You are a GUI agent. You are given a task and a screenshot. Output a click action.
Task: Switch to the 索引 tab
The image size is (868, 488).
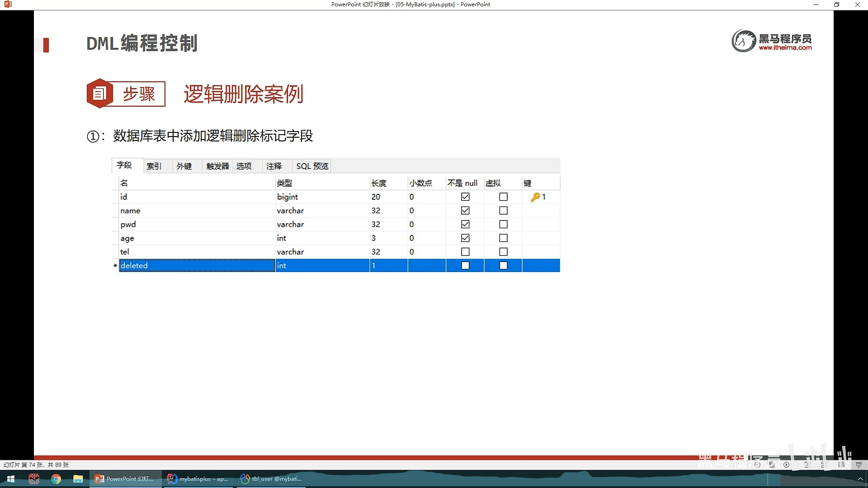[x=154, y=166]
